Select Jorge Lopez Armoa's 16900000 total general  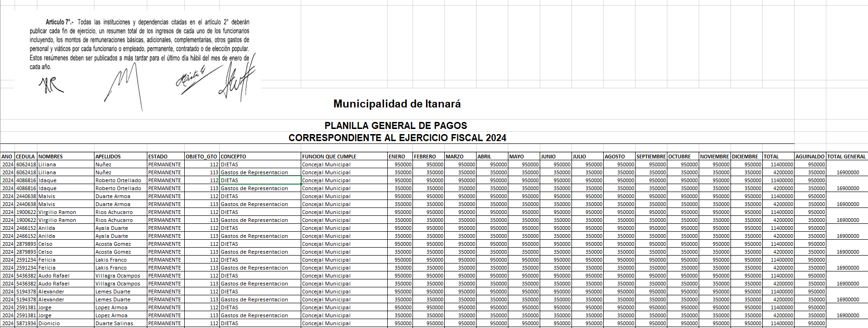(x=847, y=315)
